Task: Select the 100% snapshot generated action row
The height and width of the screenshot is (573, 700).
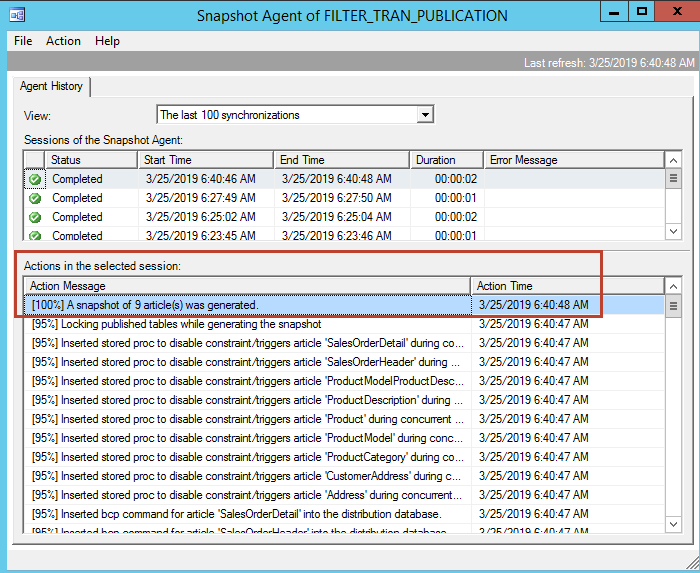Action: (x=247, y=305)
